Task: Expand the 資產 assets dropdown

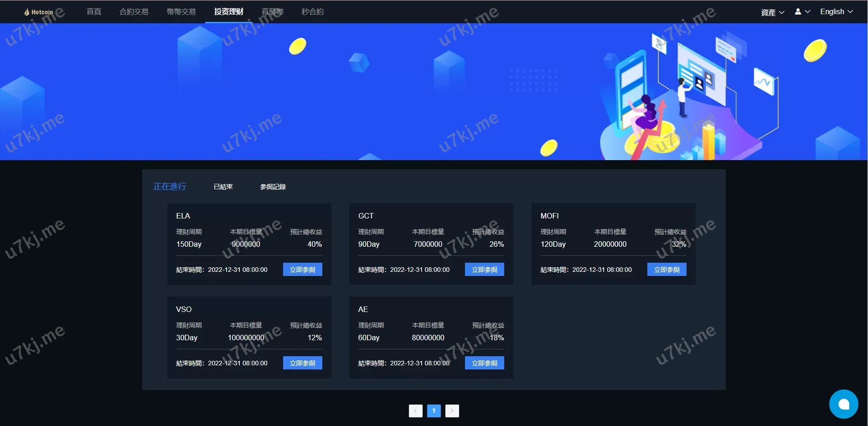Action: point(772,12)
